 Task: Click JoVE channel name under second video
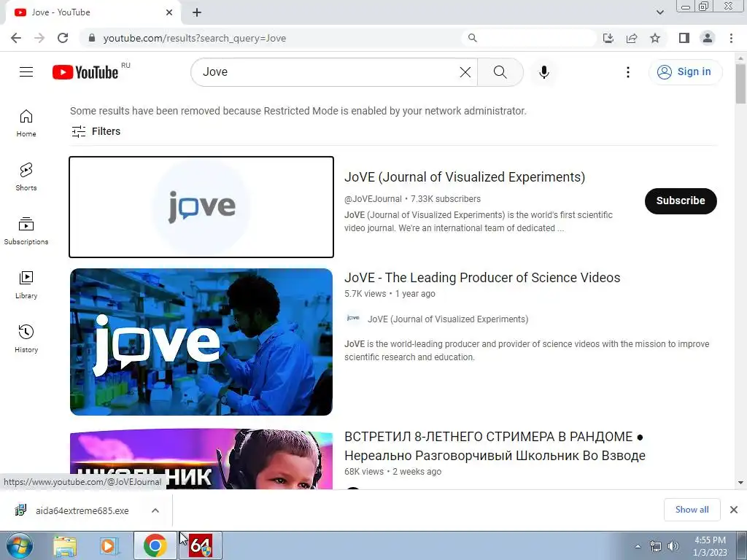click(x=448, y=319)
